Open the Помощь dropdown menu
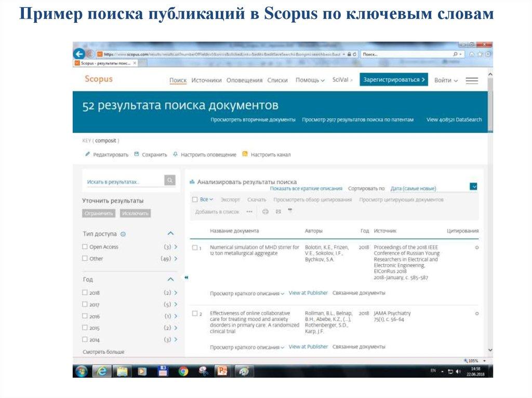The height and width of the screenshot is (398, 532). (310, 80)
